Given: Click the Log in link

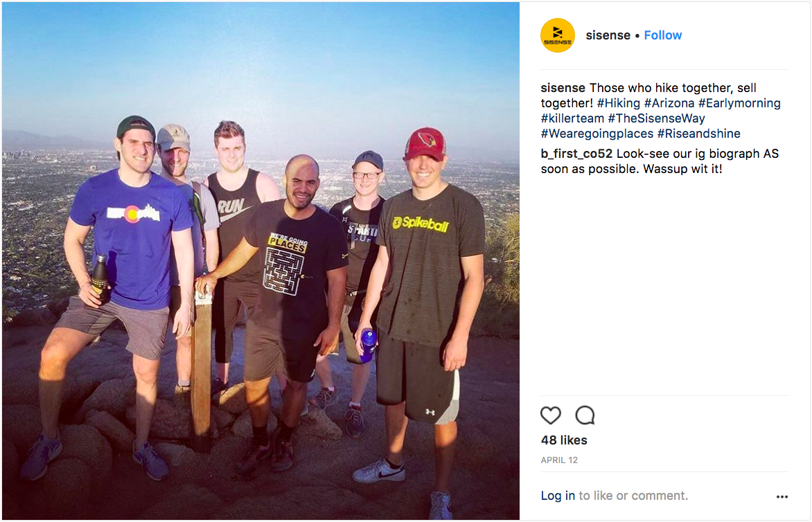Looking at the screenshot, I should 558,496.
